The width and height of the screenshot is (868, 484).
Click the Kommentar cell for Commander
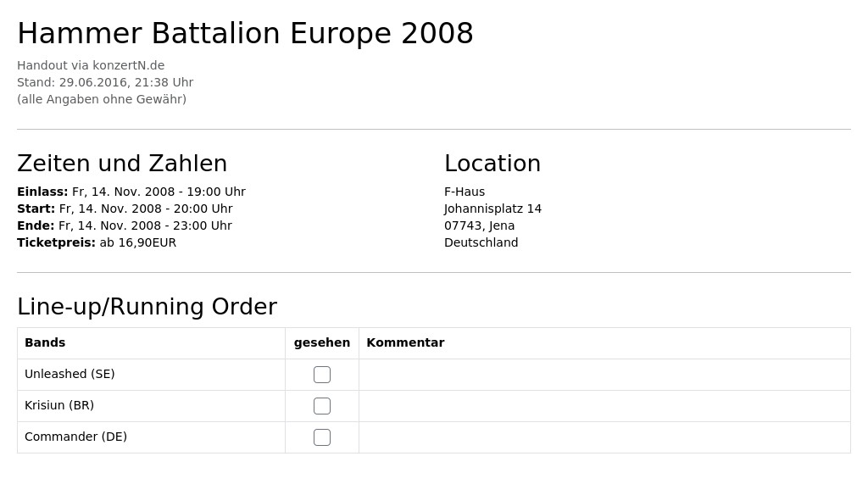coord(604,437)
